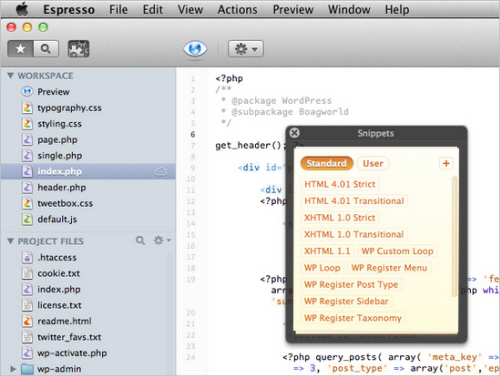Open the File menu
This screenshot has height=376, width=500.
pos(118,10)
